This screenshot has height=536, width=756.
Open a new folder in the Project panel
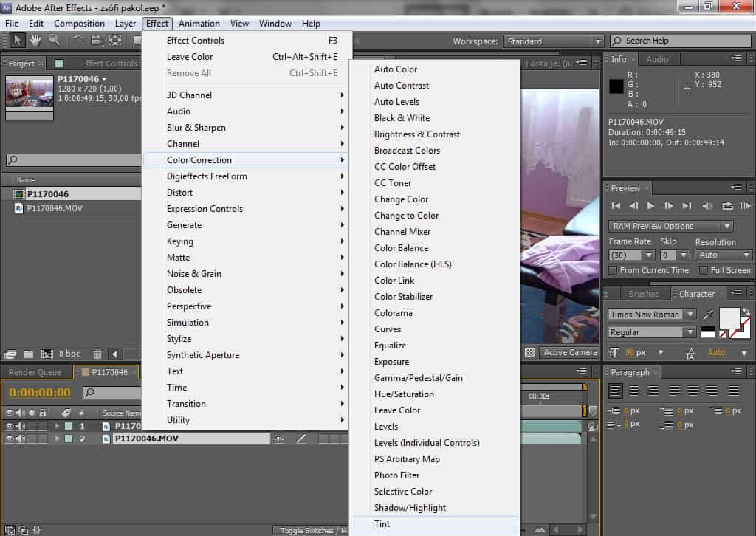point(28,354)
